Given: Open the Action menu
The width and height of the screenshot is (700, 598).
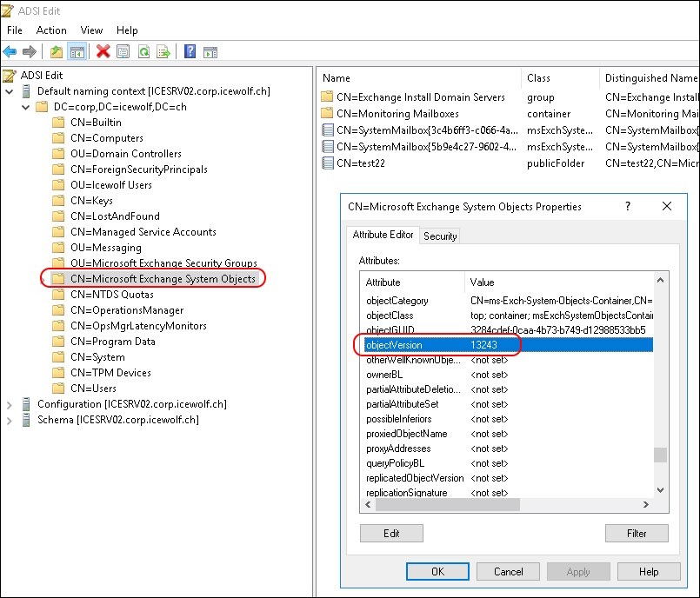Looking at the screenshot, I should click(51, 30).
